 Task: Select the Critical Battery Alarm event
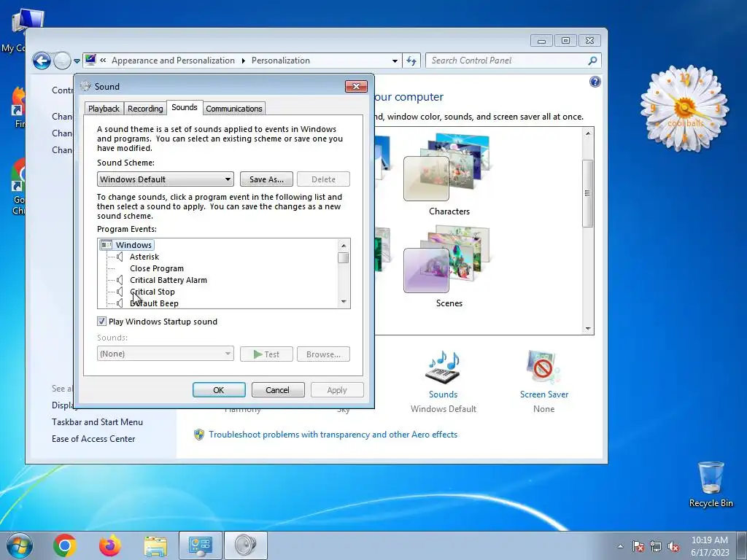169,280
